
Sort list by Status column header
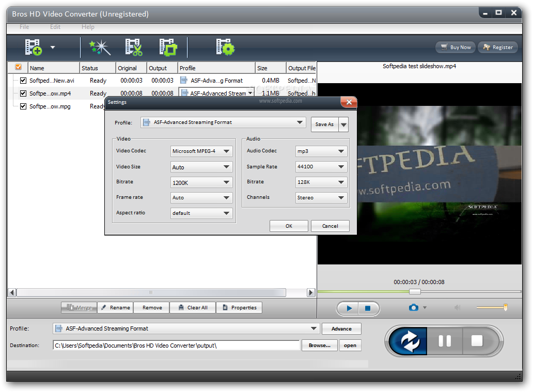click(98, 68)
